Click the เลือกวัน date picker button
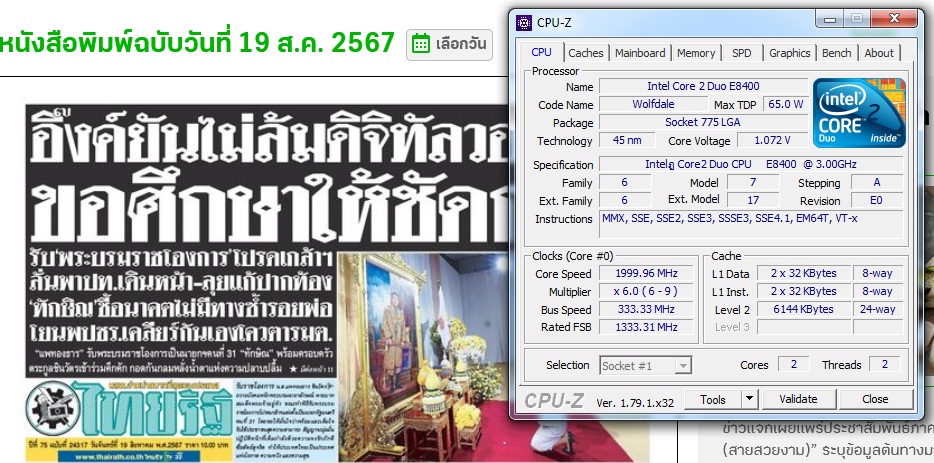934x463 pixels. coord(449,44)
